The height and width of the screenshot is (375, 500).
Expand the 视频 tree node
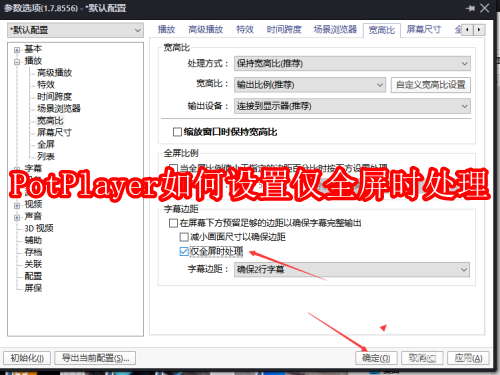17,206
